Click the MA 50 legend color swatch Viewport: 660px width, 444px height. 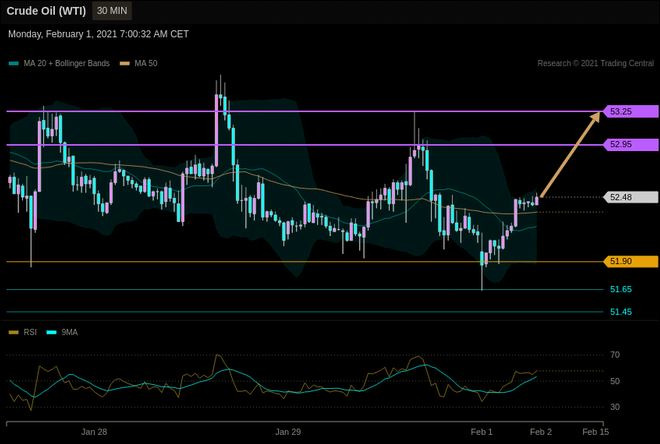pyautogui.click(x=125, y=64)
